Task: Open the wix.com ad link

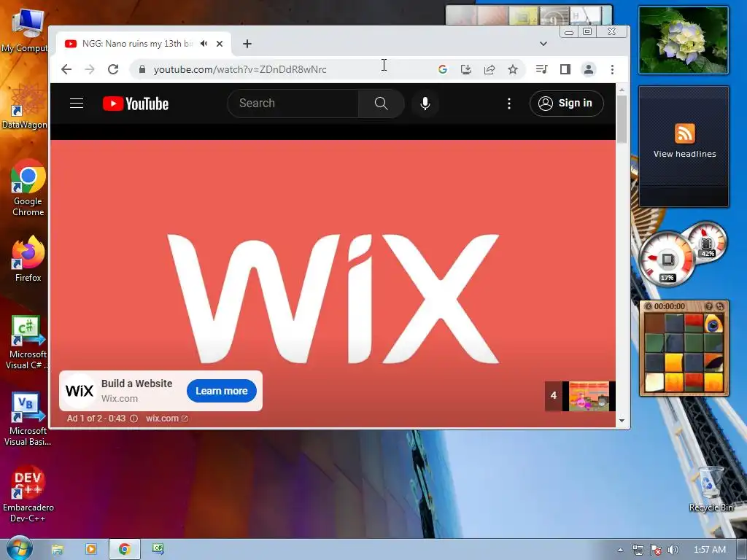Action: (167, 419)
